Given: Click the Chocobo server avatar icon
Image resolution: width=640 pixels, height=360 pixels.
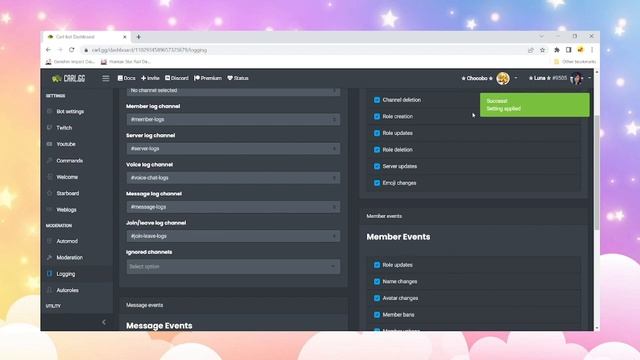Looking at the screenshot, I should pyautogui.click(x=503, y=78).
